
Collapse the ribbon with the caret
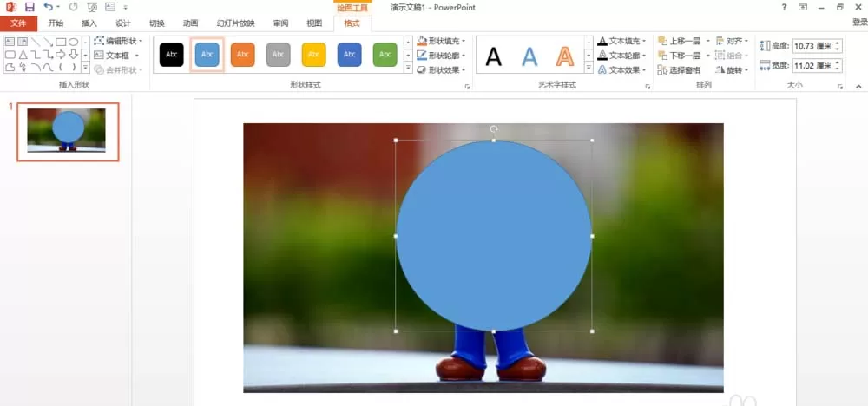click(x=858, y=86)
